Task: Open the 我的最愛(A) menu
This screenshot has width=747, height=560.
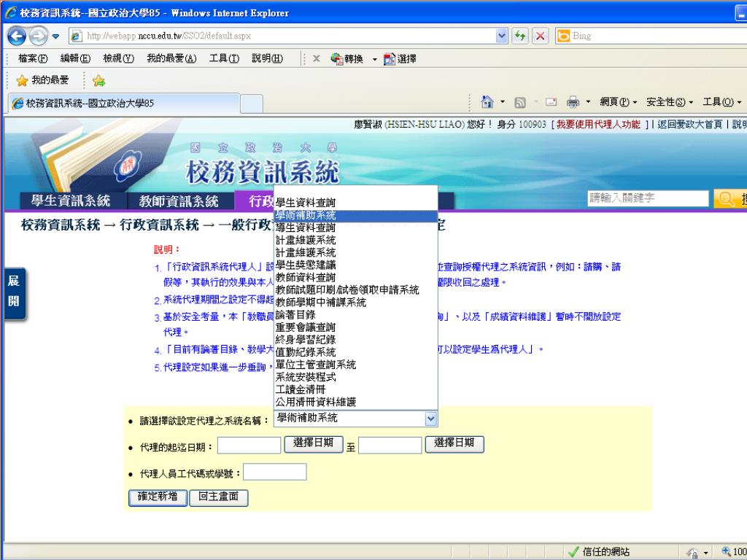Action: coord(171,58)
